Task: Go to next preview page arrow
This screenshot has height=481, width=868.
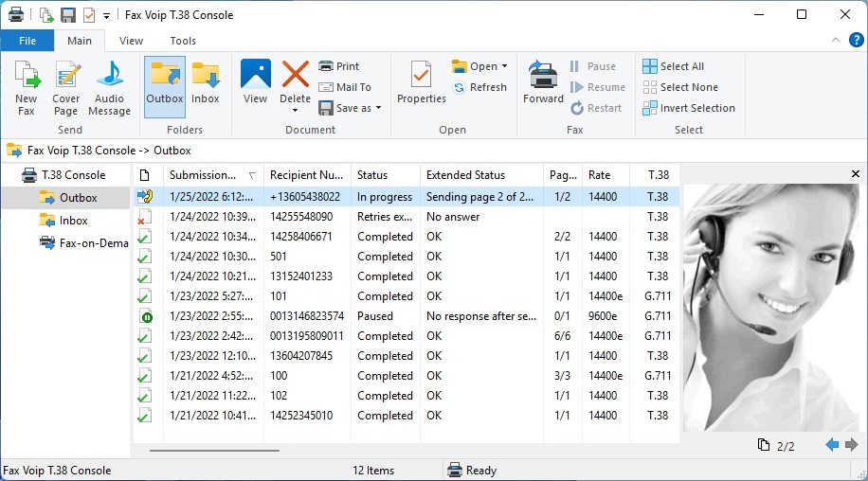Action: (851, 444)
